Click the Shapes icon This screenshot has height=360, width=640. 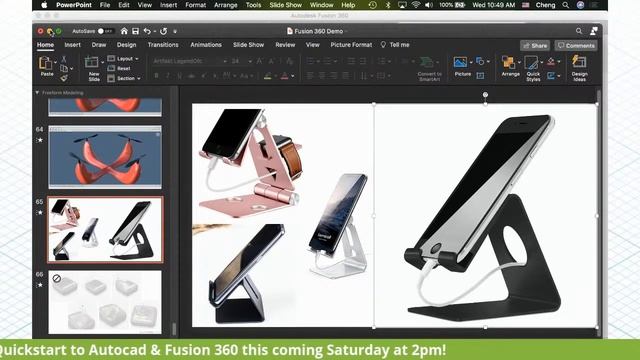(x=480, y=61)
